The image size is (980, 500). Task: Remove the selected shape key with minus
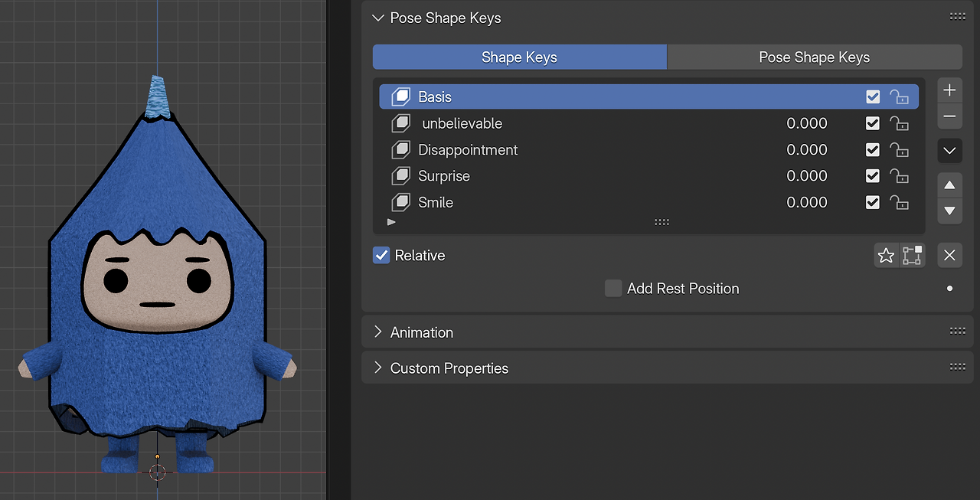point(949,116)
